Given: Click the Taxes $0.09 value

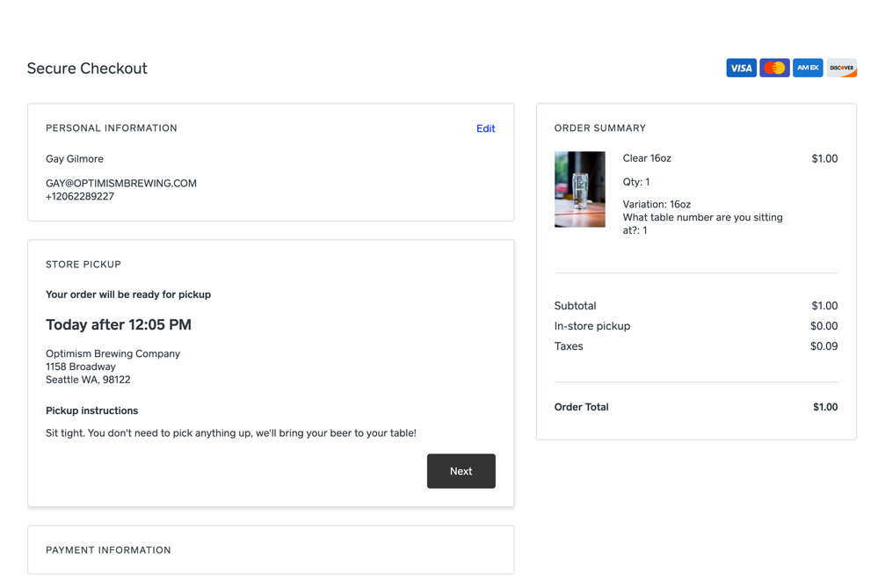Looking at the screenshot, I should [x=824, y=346].
